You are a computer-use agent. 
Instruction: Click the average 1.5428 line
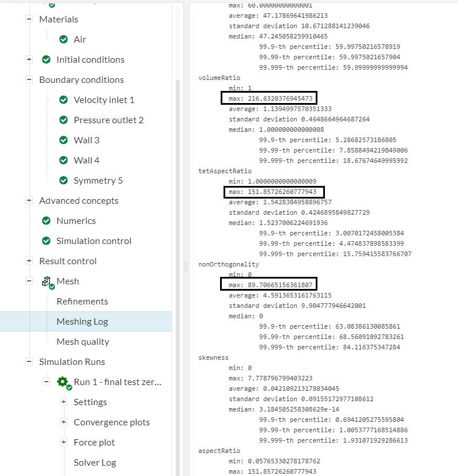[x=280, y=202]
